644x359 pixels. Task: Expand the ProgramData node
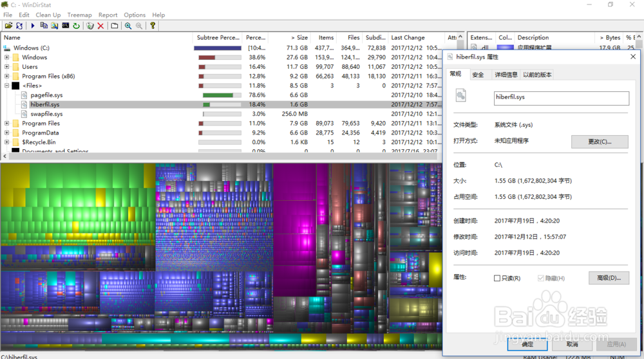(6, 133)
